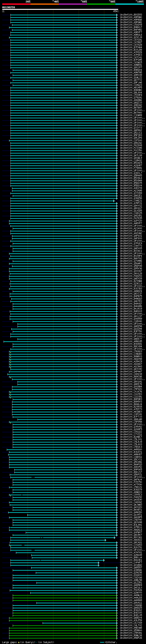The height and width of the screenshot is (644, 146).
Task: Open hit UniRef100_Q1XGD5
Action: pos(131,211)
